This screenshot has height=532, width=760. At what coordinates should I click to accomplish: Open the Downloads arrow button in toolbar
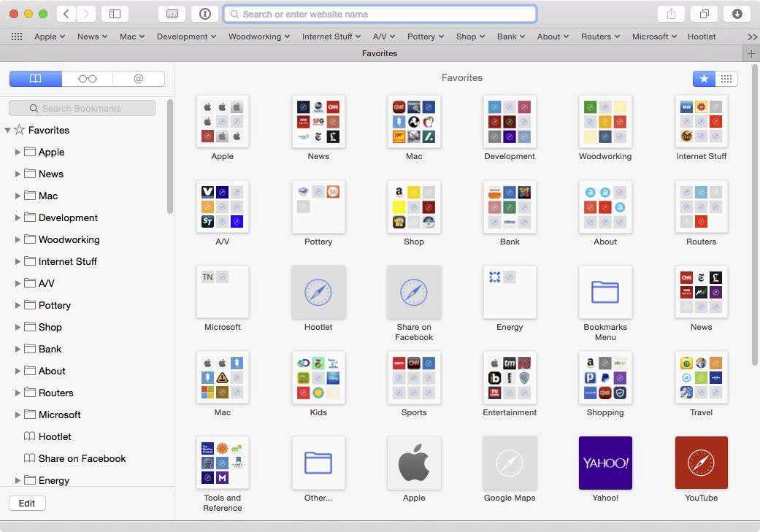737,14
